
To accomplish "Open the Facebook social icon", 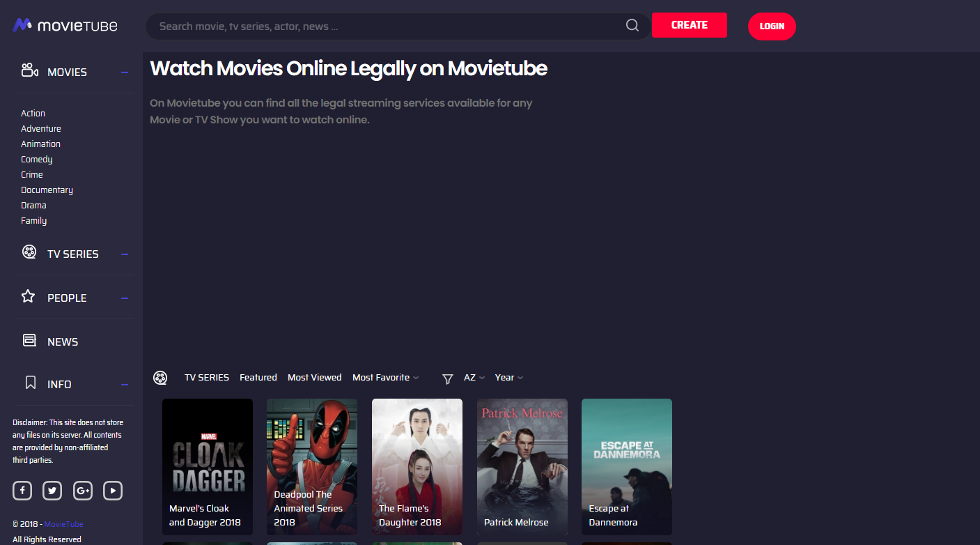I will 22,491.
